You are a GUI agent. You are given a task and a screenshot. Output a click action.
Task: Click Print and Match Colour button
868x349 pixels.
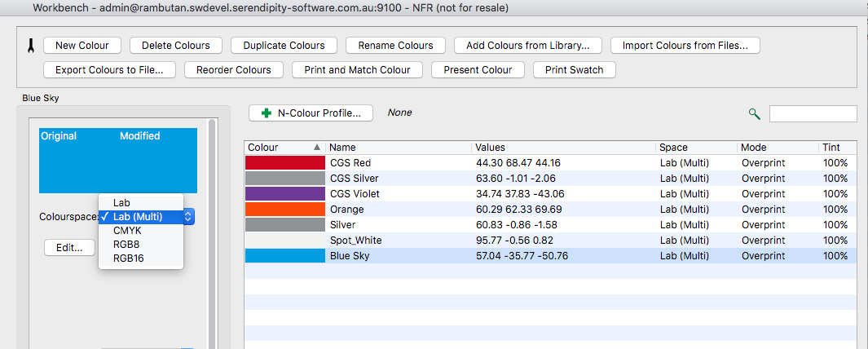[358, 70]
